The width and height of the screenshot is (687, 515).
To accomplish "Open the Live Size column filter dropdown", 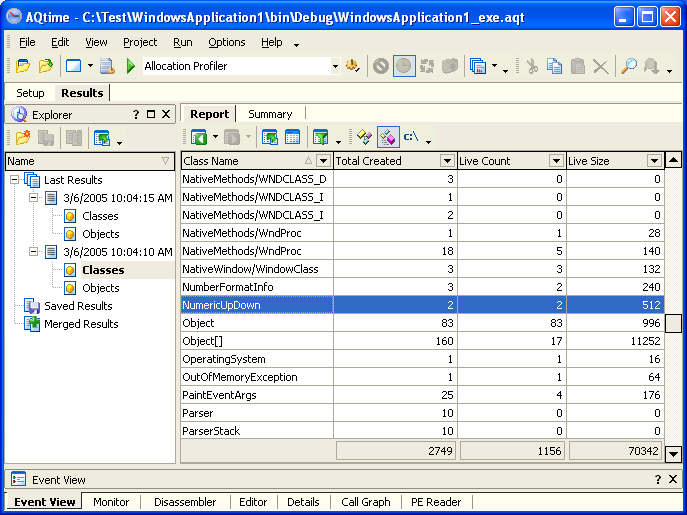I will pyautogui.click(x=654, y=161).
